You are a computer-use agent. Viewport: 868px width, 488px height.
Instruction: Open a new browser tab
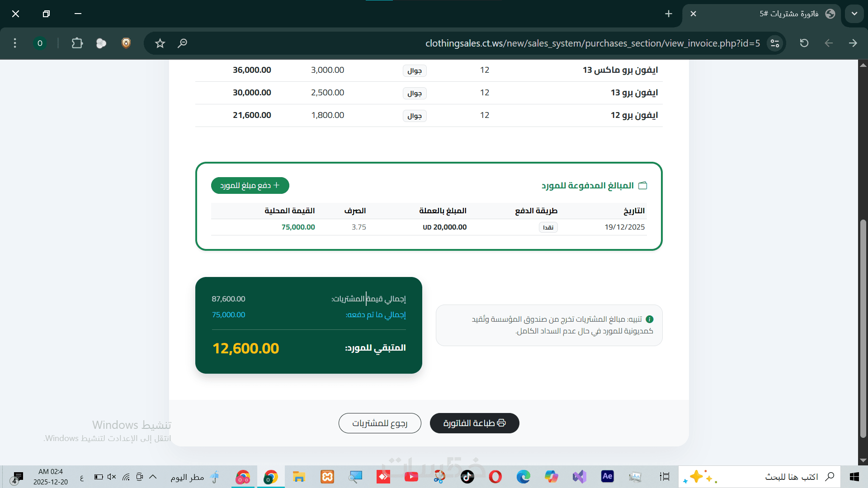point(669,14)
